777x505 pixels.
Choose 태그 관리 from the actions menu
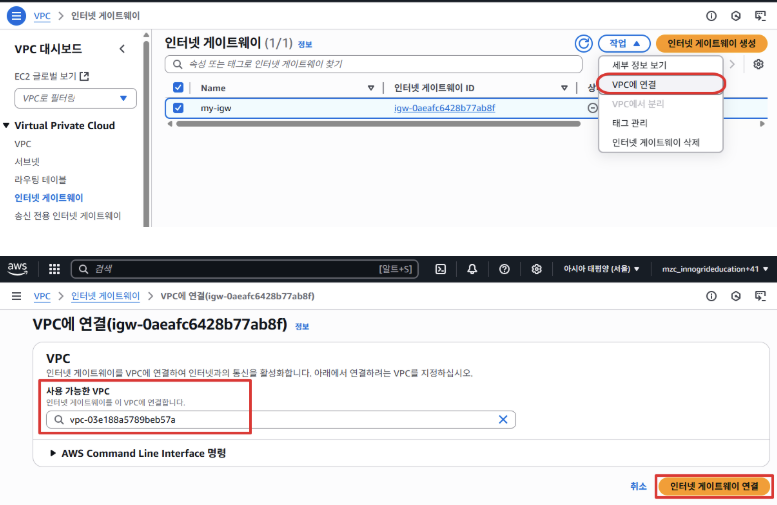coord(630,123)
